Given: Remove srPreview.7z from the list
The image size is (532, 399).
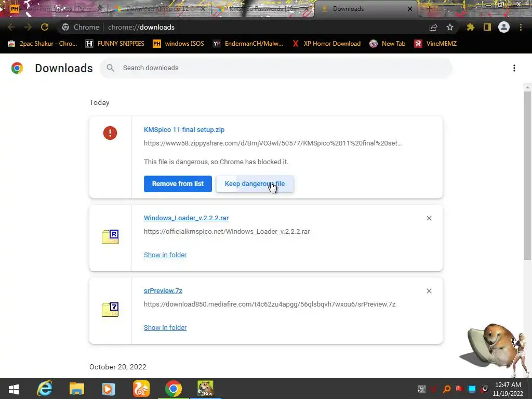Looking at the screenshot, I should (x=429, y=291).
